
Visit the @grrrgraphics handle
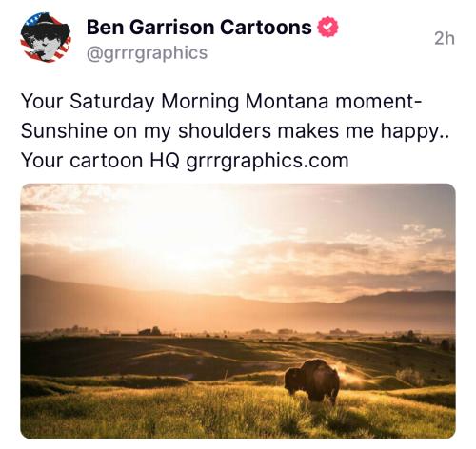[147, 53]
